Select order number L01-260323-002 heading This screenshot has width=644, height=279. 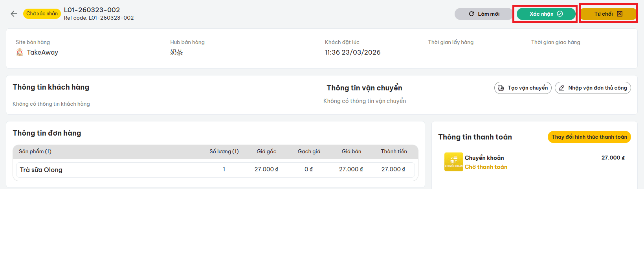click(x=92, y=10)
